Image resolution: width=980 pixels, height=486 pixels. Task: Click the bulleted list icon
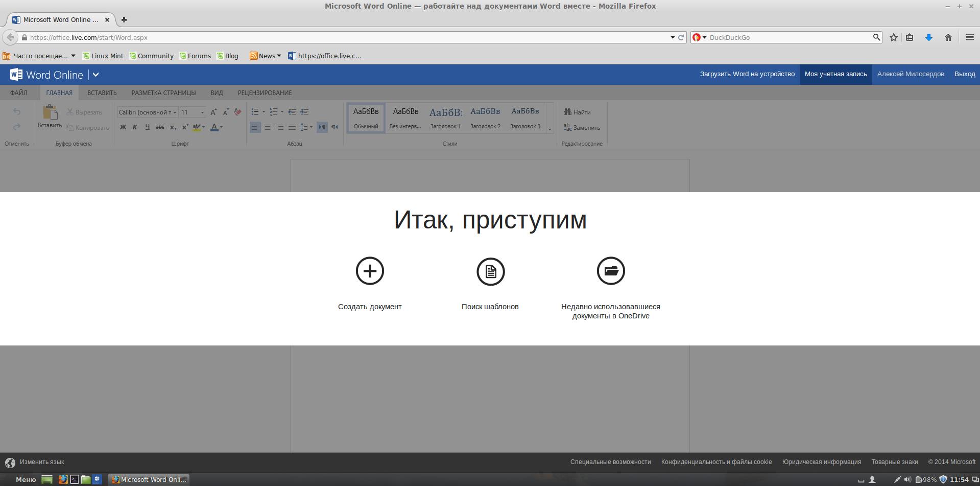255,112
